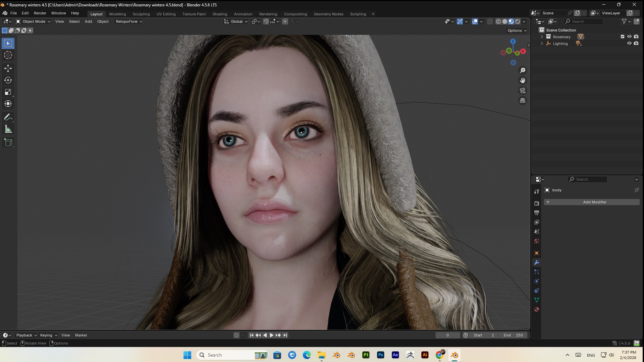Open the World properties tab

pyautogui.click(x=537, y=241)
